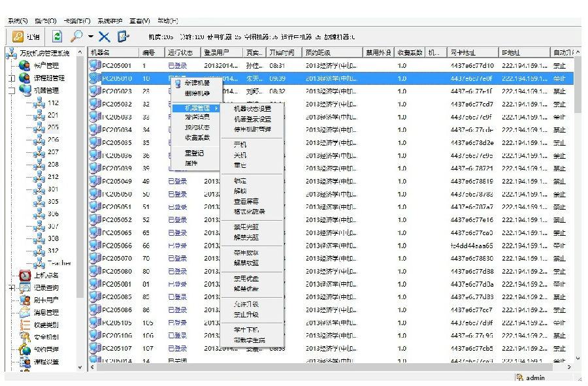The height and width of the screenshot is (386, 588).
Task: Collapse the 机器管理 tree node
Action: click(x=12, y=91)
